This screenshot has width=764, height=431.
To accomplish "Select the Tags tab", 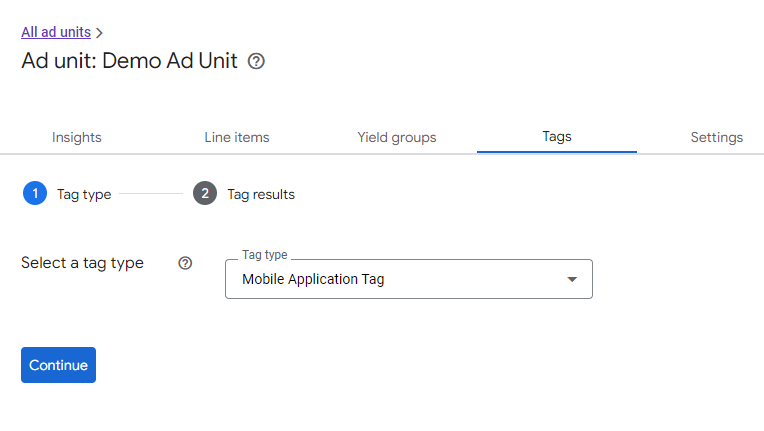I will click(557, 137).
